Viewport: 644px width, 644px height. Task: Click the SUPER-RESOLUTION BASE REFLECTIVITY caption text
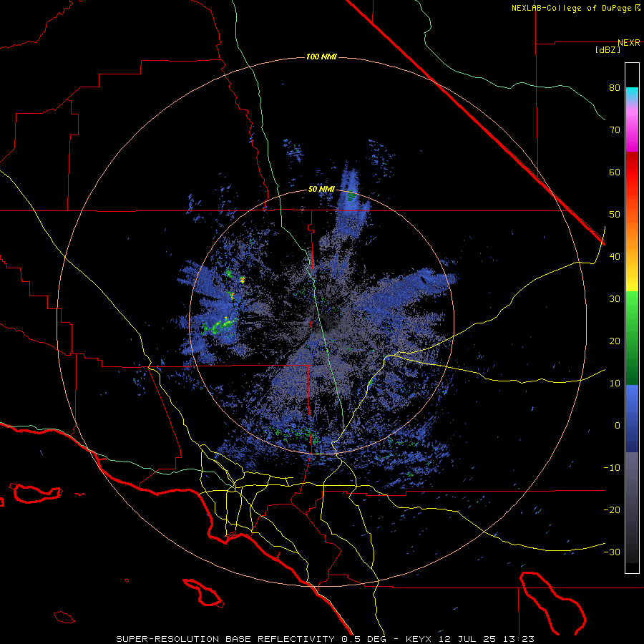(225, 639)
